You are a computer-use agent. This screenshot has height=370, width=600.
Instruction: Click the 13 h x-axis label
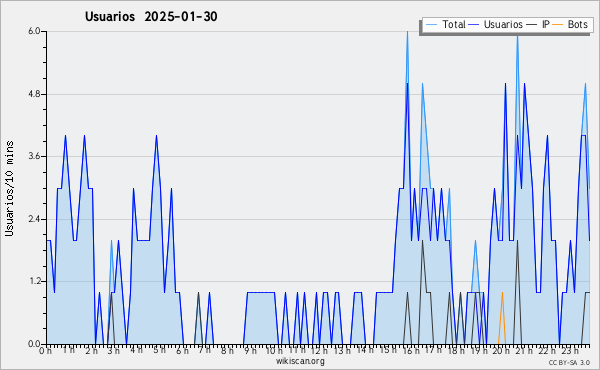pyautogui.click(x=342, y=351)
